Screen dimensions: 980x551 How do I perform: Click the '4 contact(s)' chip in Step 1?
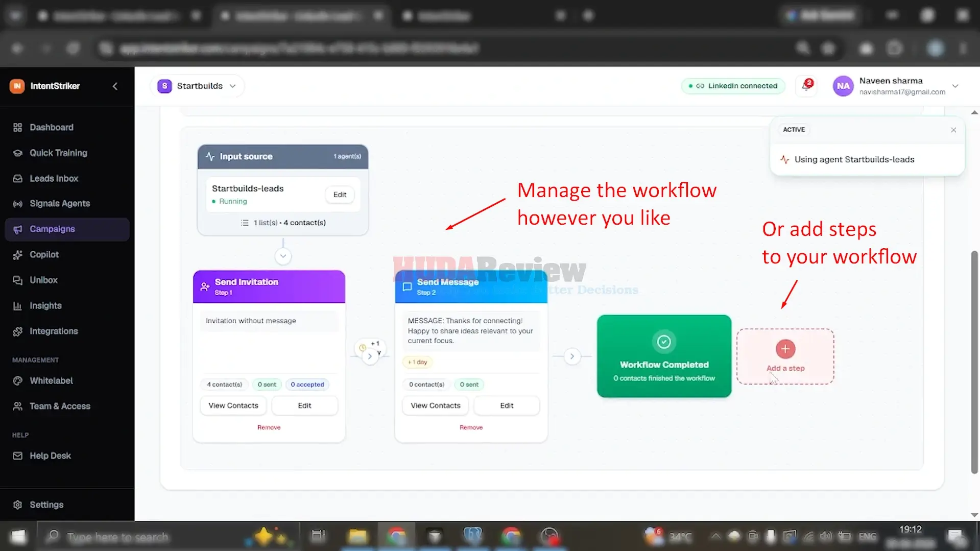pos(224,385)
